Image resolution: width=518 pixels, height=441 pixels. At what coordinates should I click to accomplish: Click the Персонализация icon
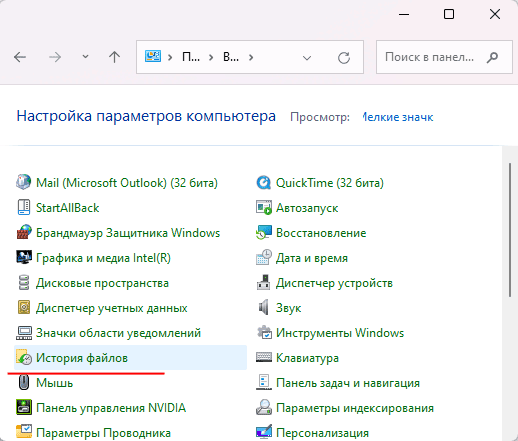point(264,432)
